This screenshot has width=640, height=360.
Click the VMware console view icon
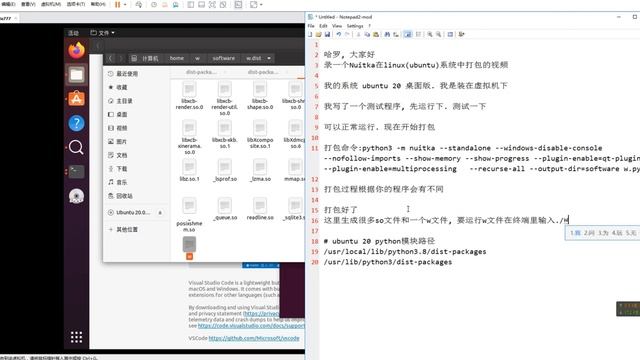click(x=238, y=5)
